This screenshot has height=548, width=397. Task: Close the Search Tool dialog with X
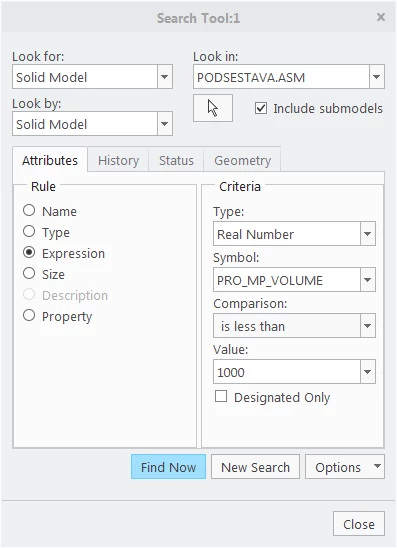point(381,17)
